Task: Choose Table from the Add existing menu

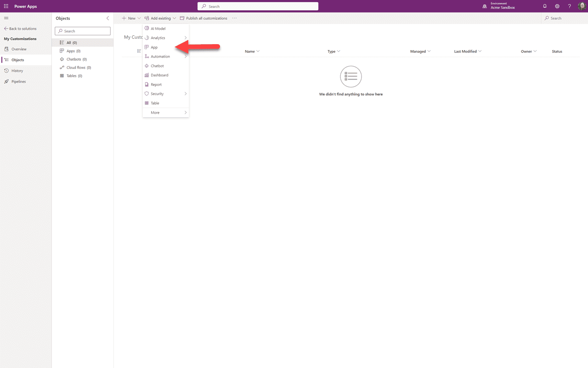Action: coord(155,103)
